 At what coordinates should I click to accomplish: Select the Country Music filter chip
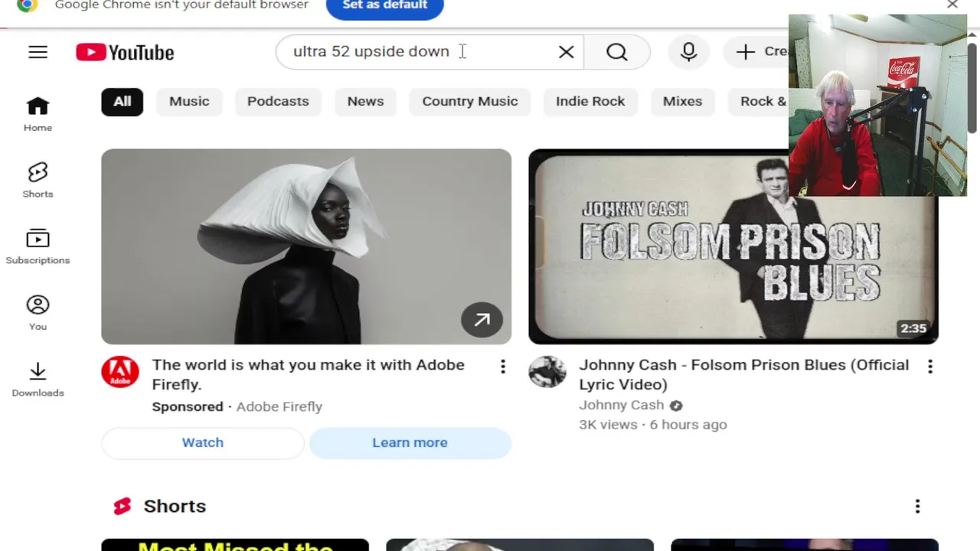coord(470,101)
